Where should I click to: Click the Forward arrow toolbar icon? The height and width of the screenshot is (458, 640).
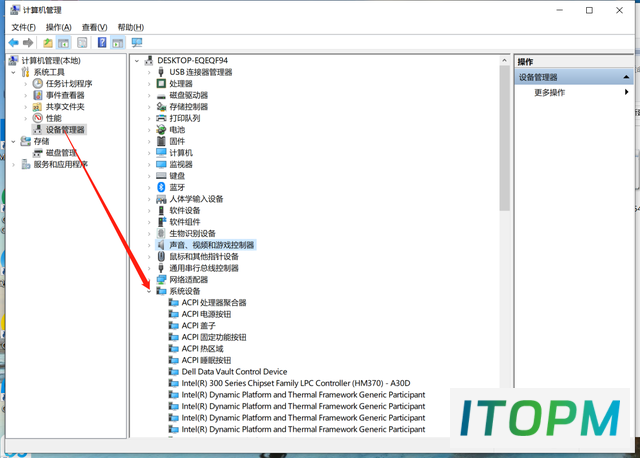coord(28,42)
